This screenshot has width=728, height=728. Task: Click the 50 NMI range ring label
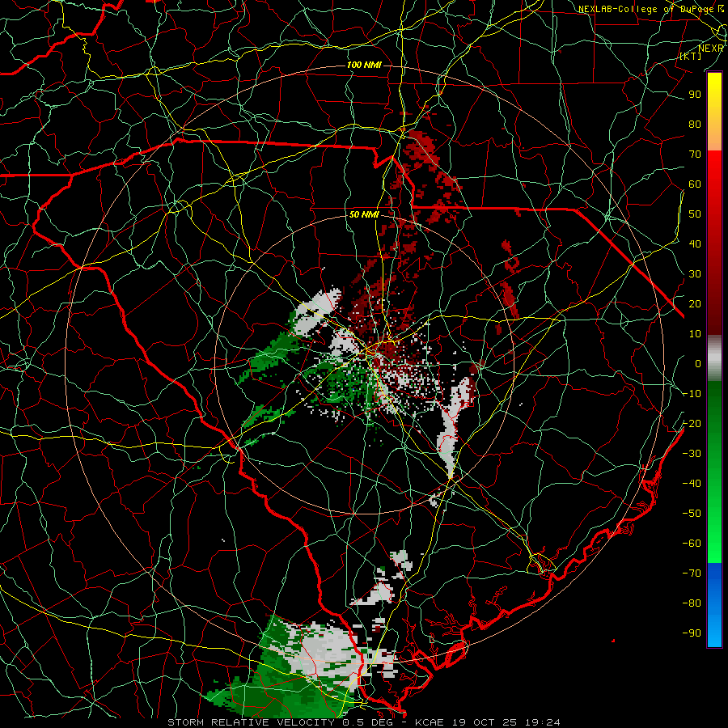364,215
